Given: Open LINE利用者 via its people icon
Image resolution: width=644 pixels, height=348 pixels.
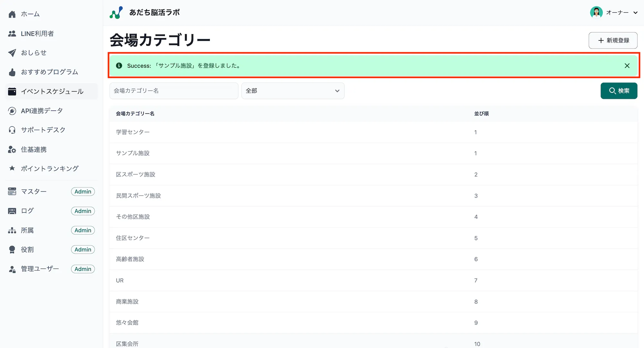Looking at the screenshot, I should (12, 33).
